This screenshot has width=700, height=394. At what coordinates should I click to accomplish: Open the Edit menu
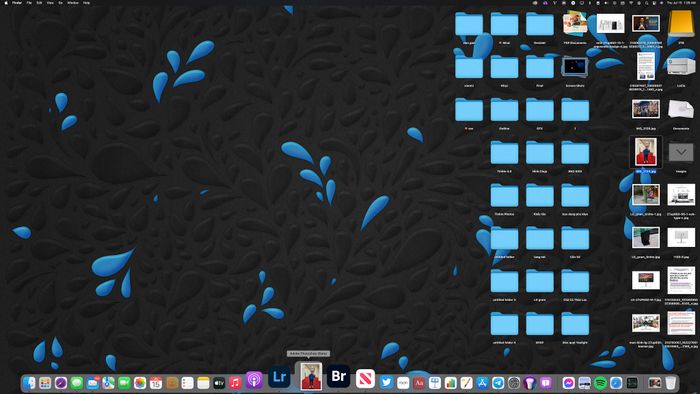(x=39, y=3)
